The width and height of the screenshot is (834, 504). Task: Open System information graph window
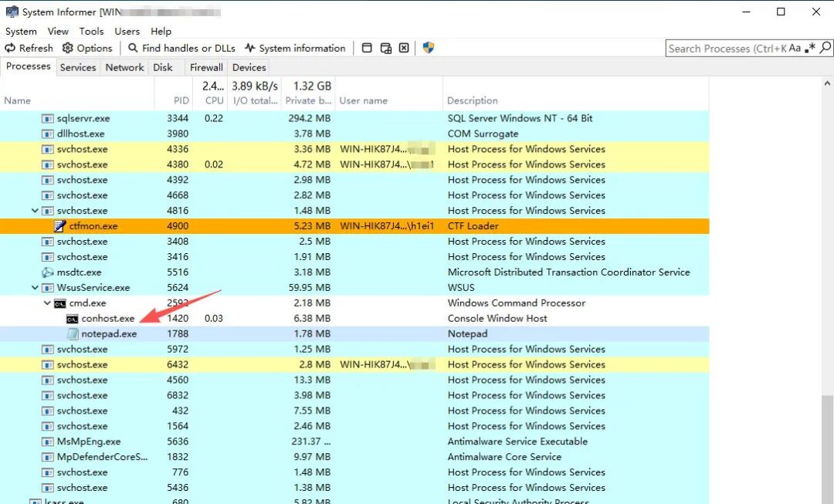(x=295, y=48)
